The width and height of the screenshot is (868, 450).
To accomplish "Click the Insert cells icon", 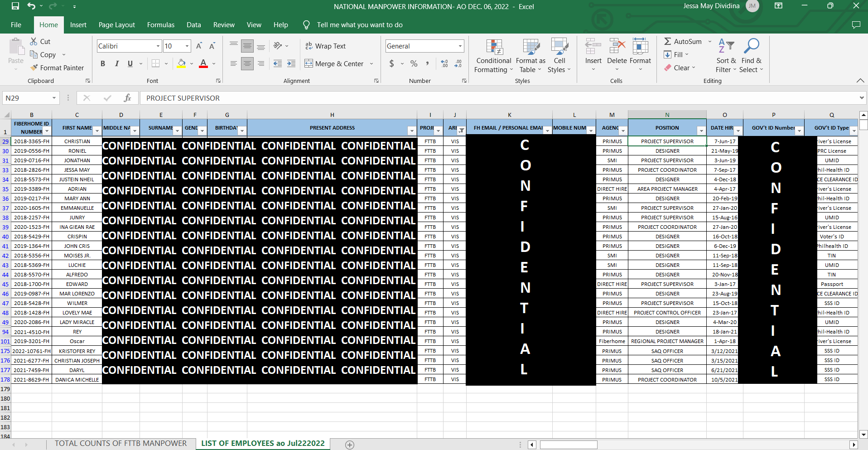I will tap(593, 47).
